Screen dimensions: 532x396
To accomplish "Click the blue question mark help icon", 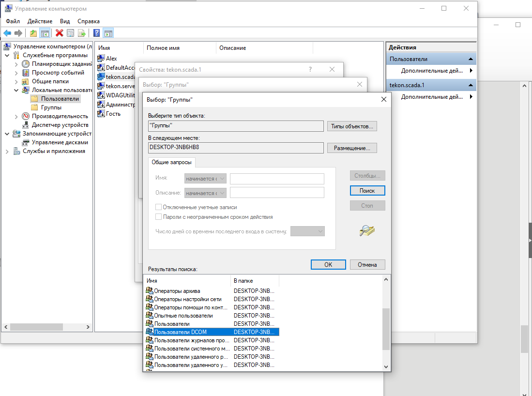I will (x=97, y=33).
